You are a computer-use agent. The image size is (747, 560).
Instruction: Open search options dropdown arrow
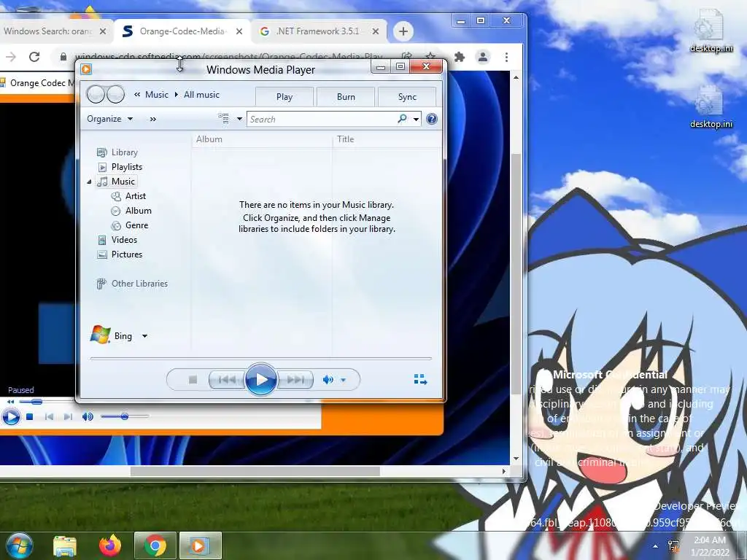coord(416,119)
